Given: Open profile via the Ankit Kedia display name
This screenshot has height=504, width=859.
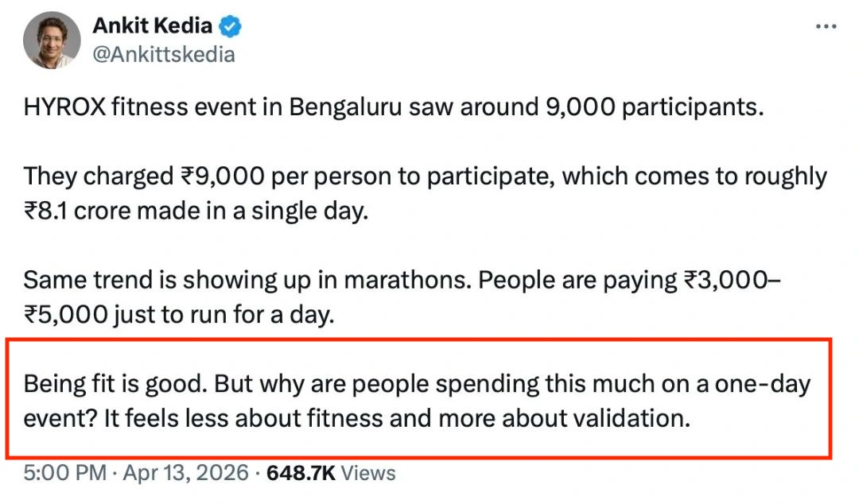Looking at the screenshot, I should (x=152, y=25).
